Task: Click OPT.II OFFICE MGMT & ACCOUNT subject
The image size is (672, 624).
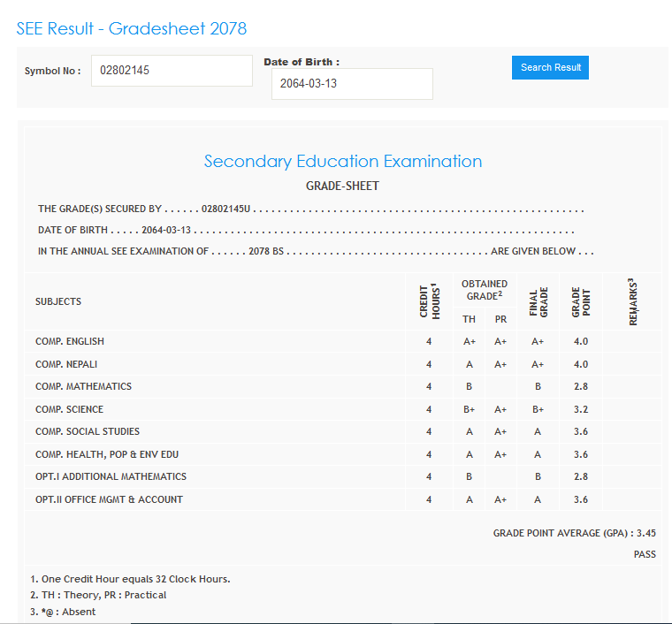Action: point(109,499)
